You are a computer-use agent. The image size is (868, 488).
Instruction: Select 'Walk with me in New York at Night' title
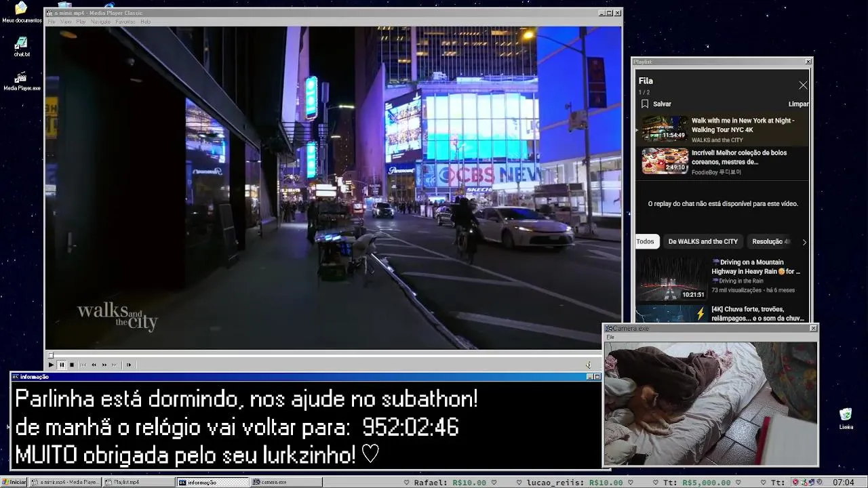coord(743,125)
